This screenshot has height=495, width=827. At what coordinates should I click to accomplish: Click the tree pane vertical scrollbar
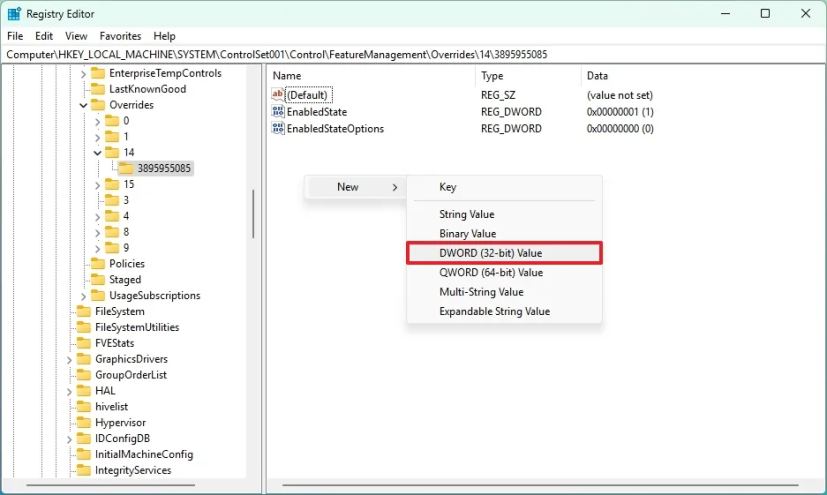(253, 214)
